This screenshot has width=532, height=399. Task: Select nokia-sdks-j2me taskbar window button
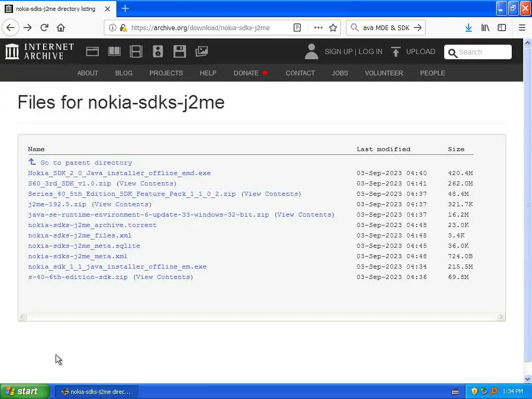pyautogui.click(x=96, y=392)
